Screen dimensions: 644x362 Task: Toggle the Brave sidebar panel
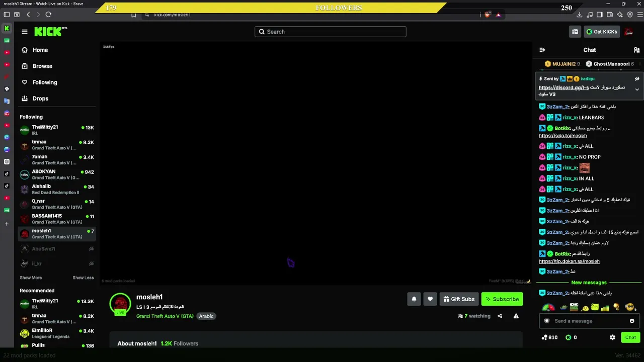[x=600, y=15]
